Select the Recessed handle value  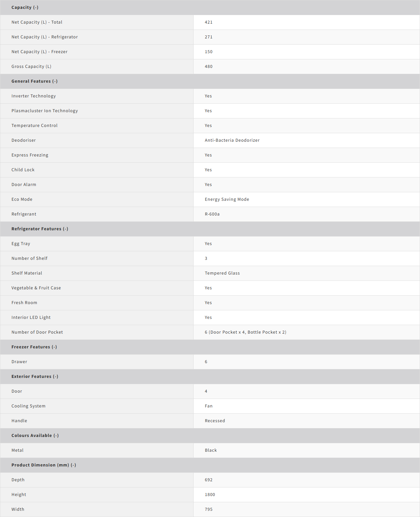215,421
